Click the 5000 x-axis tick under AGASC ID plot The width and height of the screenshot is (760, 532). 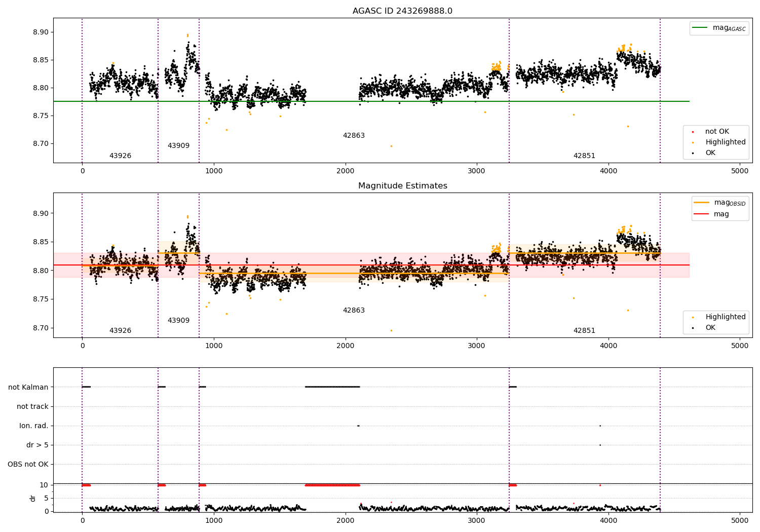coord(740,171)
